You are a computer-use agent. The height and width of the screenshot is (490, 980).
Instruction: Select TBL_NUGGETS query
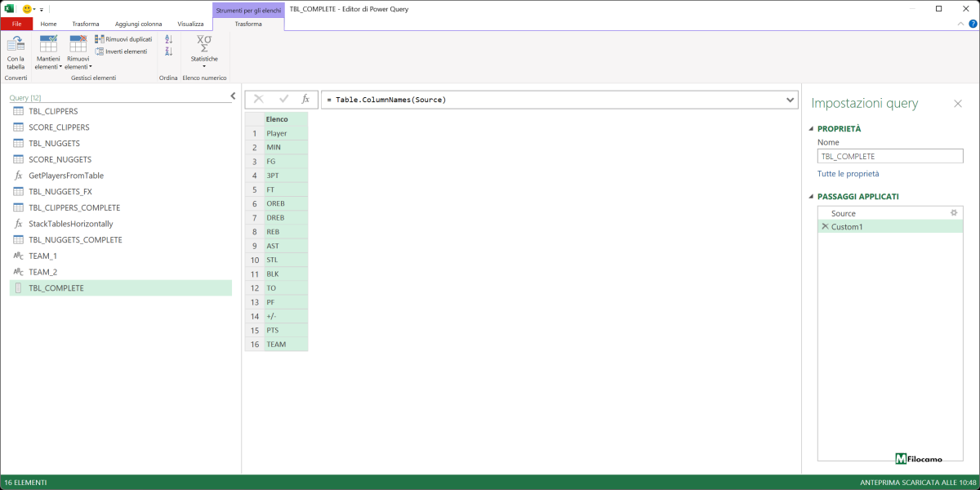point(121,143)
